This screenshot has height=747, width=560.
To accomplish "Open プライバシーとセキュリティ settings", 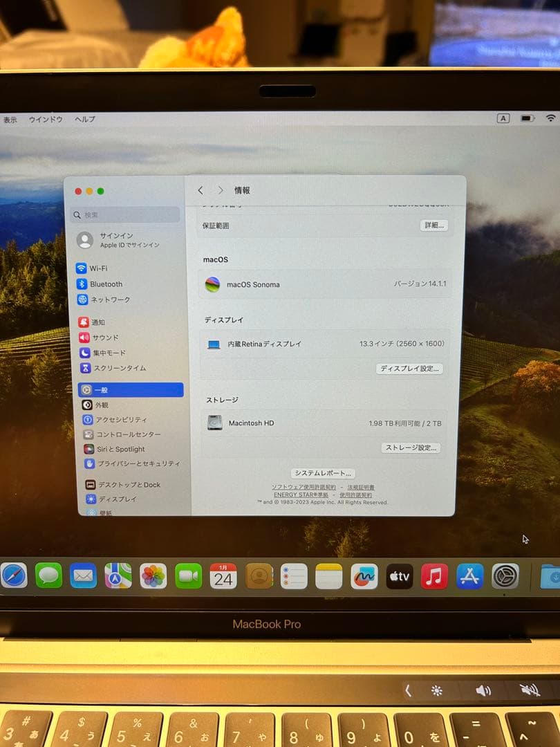I will click(124, 464).
